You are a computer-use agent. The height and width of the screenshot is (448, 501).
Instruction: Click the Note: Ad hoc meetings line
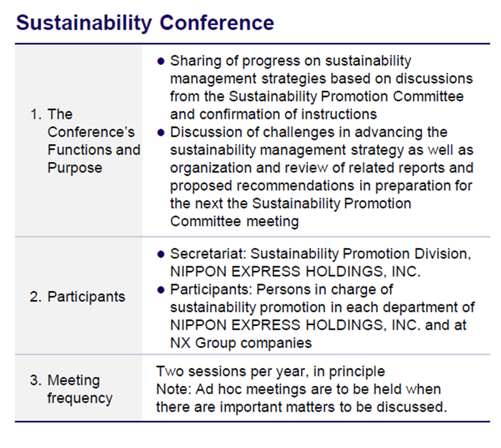click(299, 390)
